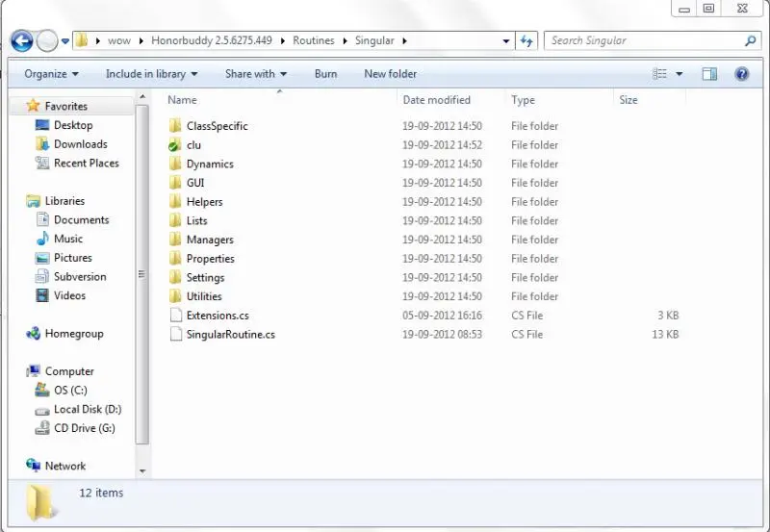
Task: Click the Burn toolbar button
Action: (x=325, y=74)
